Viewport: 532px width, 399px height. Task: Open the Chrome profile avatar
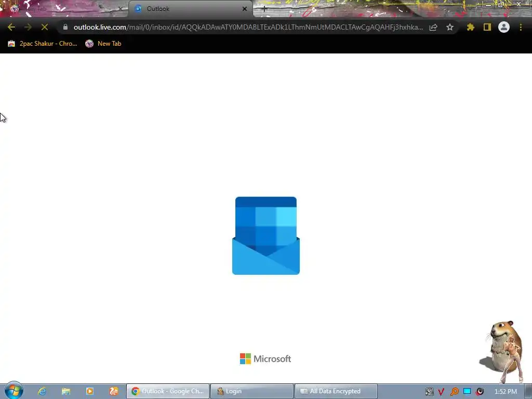point(504,27)
